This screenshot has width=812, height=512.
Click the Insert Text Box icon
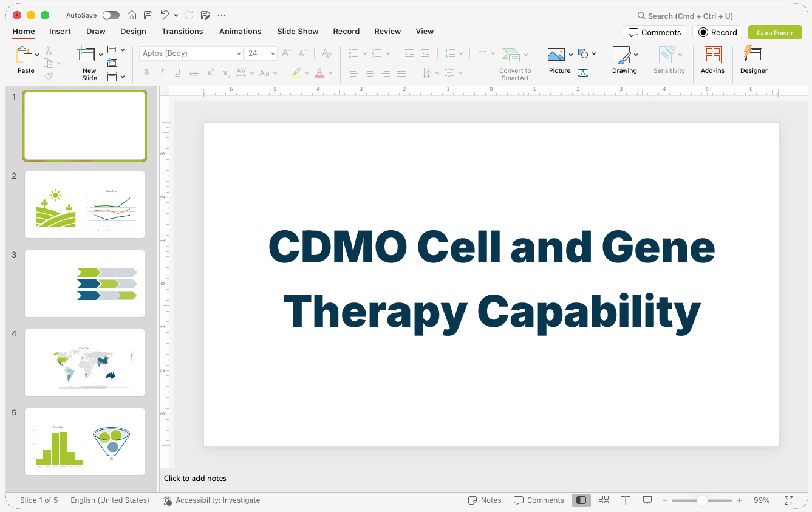583,73
